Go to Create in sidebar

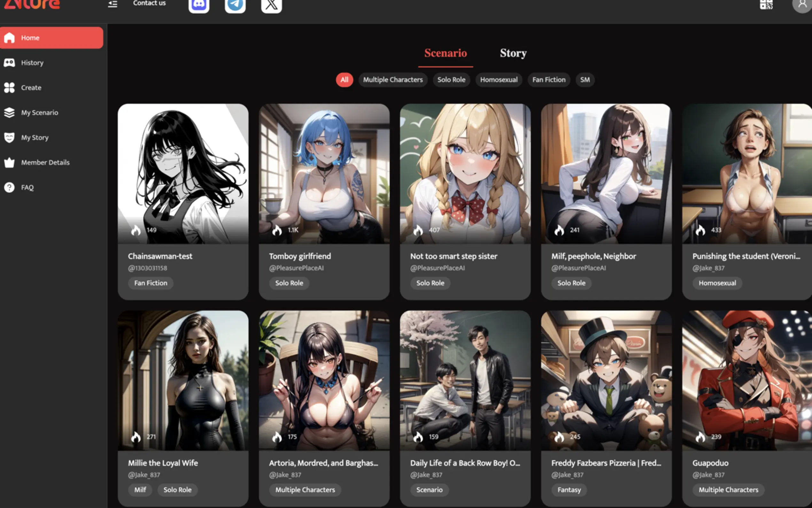click(31, 88)
